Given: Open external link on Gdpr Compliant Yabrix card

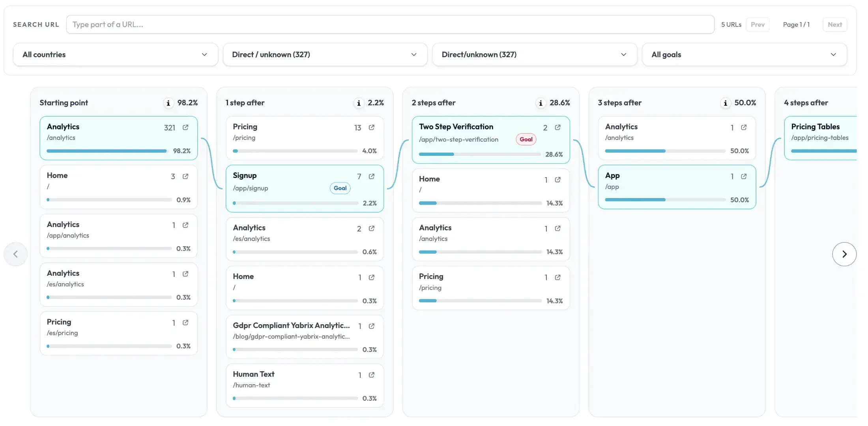Looking at the screenshot, I should pos(372,326).
